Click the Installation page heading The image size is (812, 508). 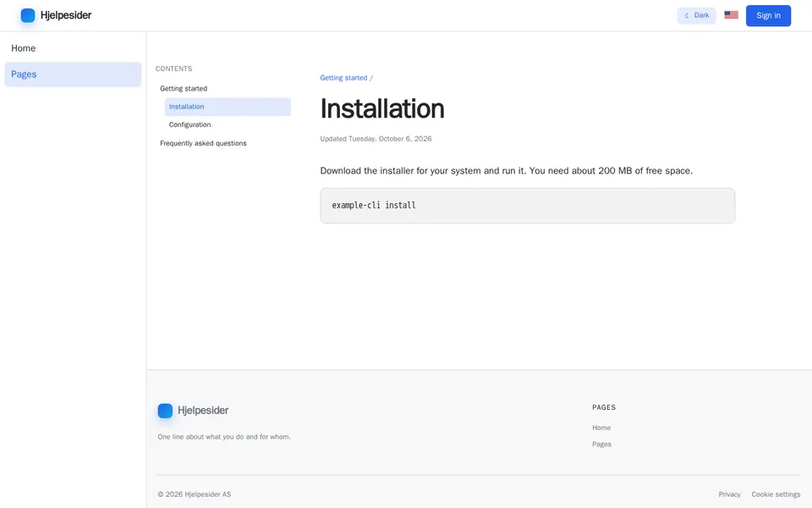382,109
